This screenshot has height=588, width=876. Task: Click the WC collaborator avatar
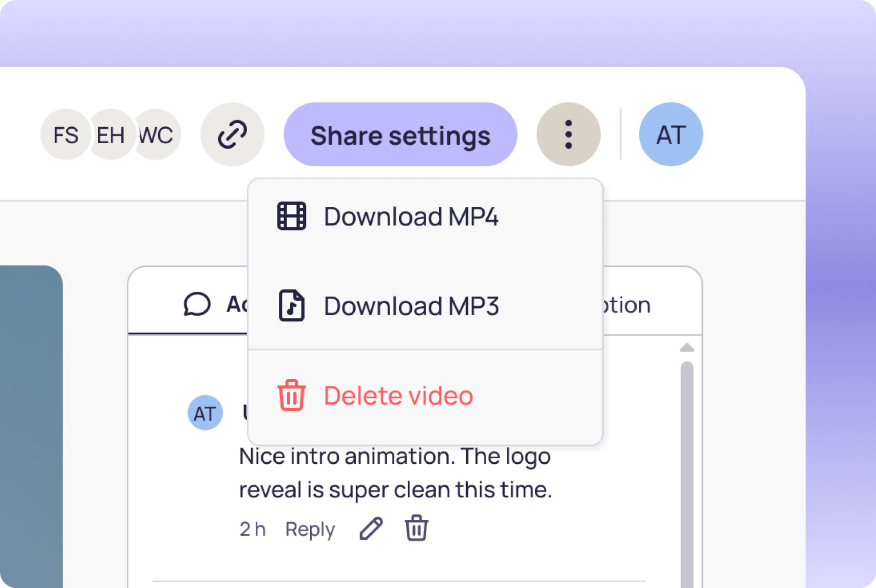[x=159, y=135]
